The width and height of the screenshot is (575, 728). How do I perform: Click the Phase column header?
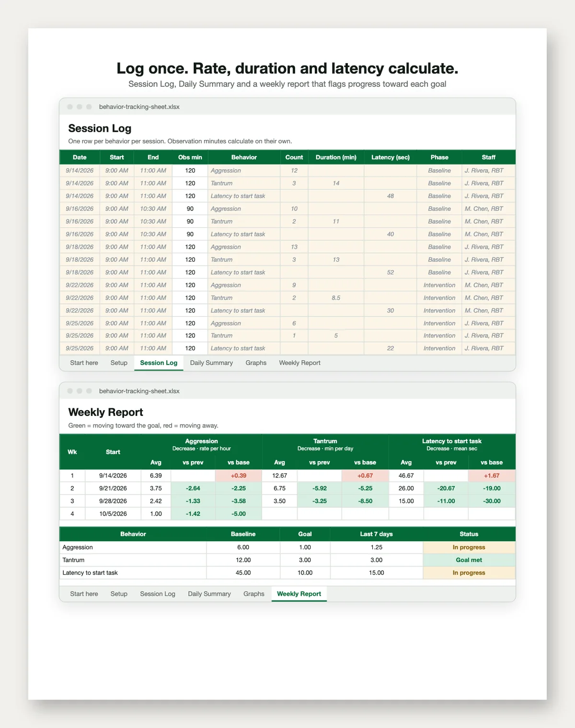point(439,157)
